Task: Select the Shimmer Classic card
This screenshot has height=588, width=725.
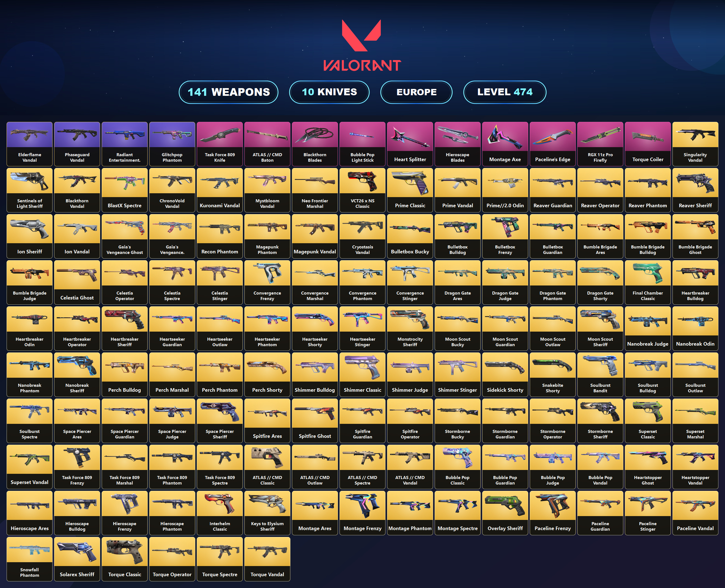Action: point(362,374)
